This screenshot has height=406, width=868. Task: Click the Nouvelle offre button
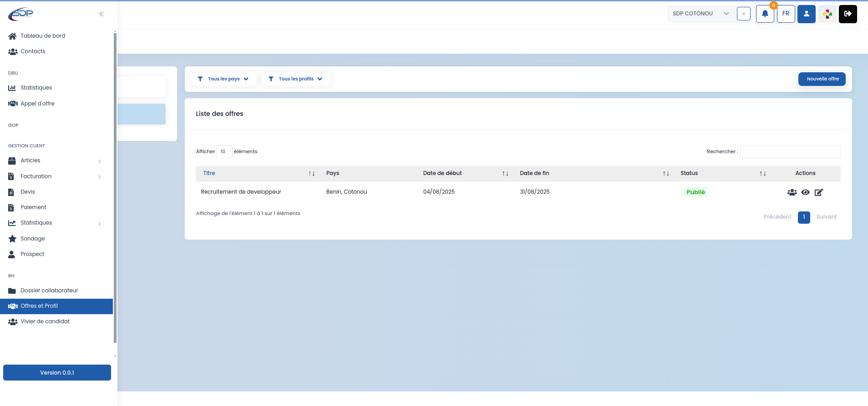coord(822,79)
